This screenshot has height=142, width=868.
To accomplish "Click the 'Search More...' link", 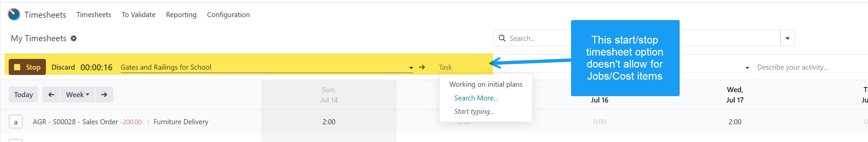I will pyautogui.click(x=476, y=98).
